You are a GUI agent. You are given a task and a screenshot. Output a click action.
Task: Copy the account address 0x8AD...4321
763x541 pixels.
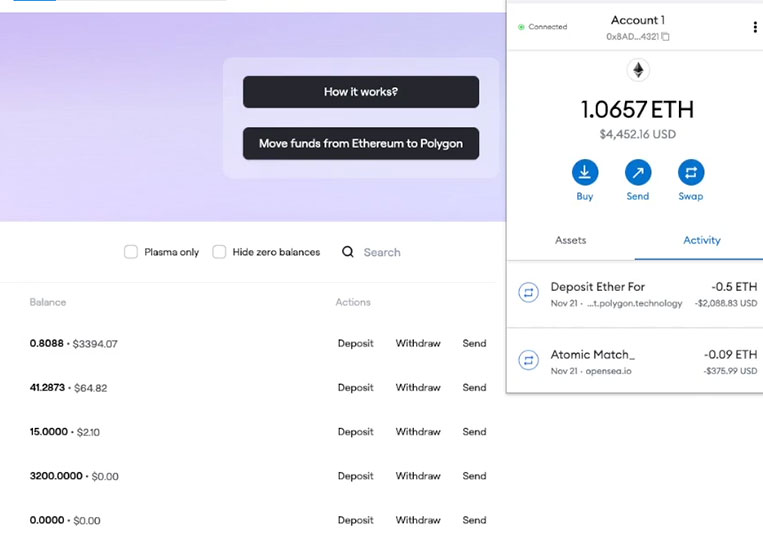[x=665, y=36]
